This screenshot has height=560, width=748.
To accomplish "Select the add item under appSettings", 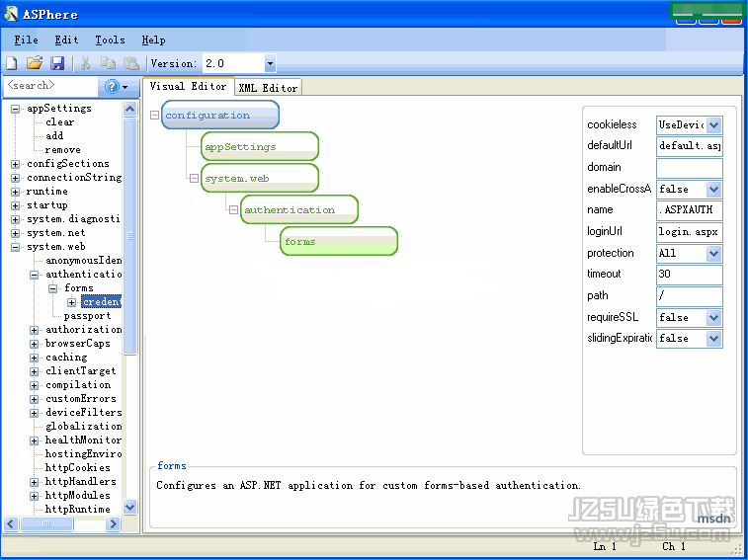I will [54, 136].
